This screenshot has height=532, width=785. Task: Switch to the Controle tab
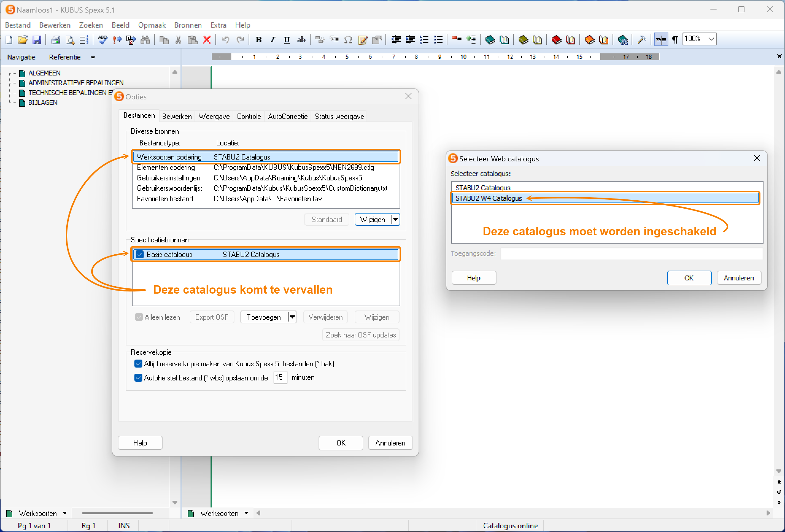coord(249,117)
